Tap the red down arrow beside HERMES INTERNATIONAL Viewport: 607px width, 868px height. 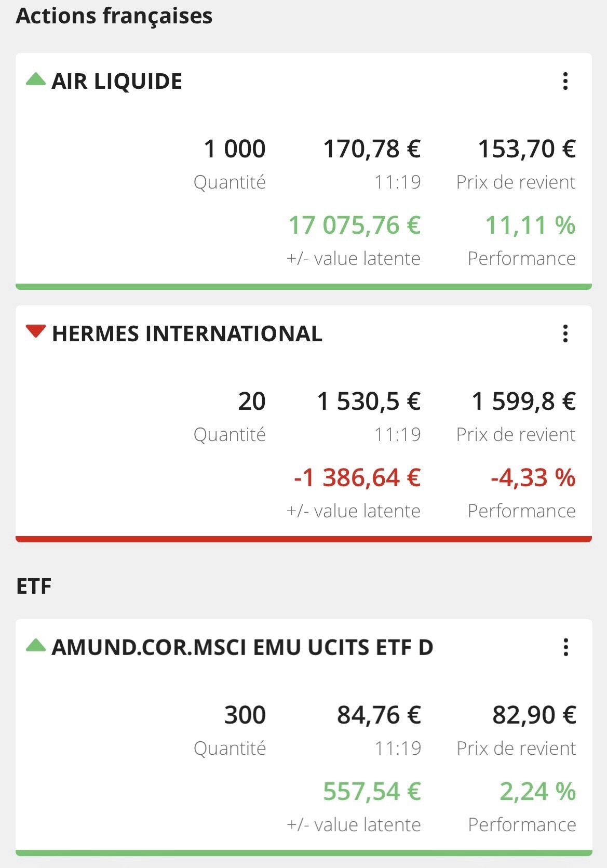point(36,331)
